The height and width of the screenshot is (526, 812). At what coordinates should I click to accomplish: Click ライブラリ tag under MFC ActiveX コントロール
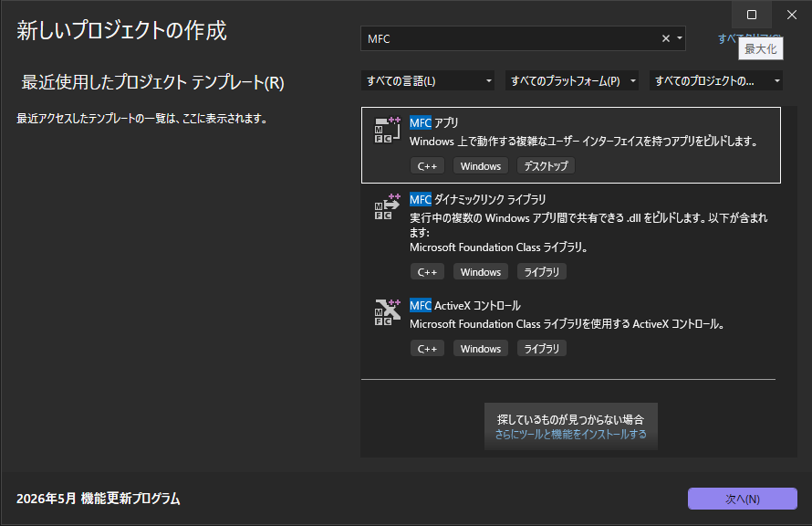pyautogui.click(x=542, y=348)
